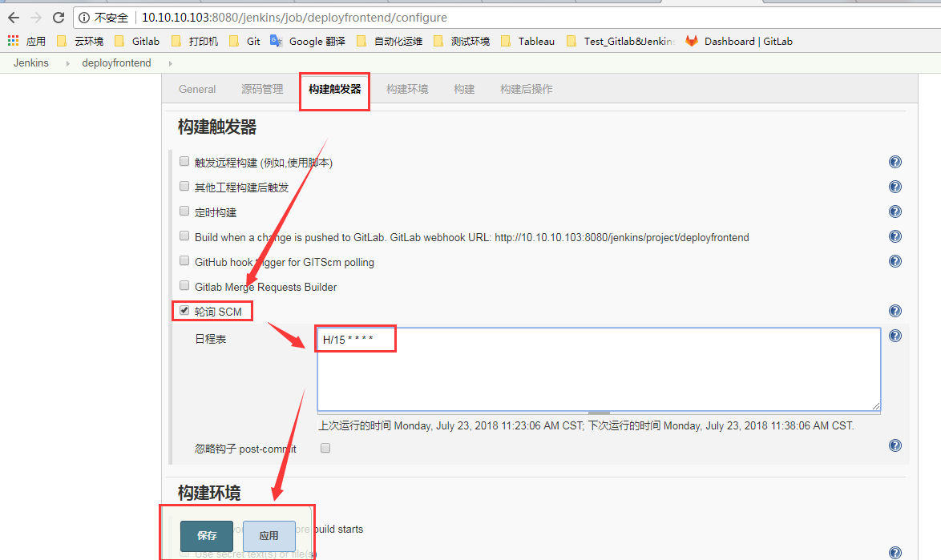Open the Test_Gitlab&Jenkins bookmark folder
Image resolution: width=941 pixels, height=560 pixels.
coord(620,41)
